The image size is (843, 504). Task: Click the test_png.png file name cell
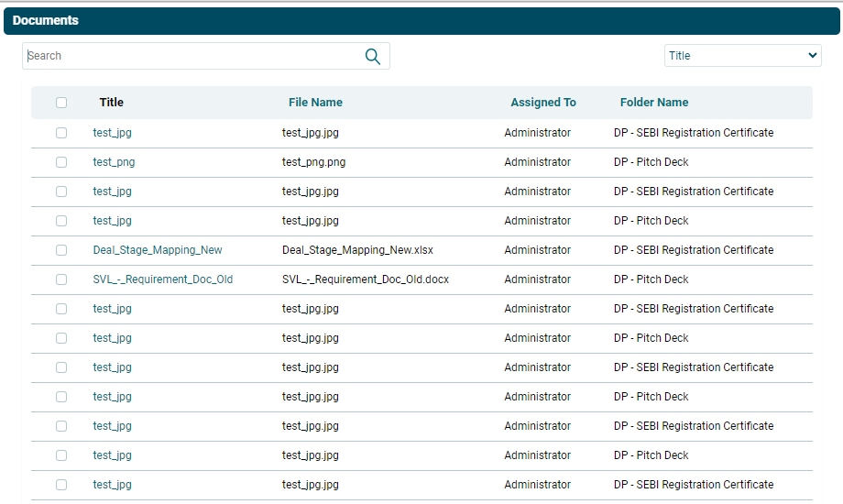point(313,162)
